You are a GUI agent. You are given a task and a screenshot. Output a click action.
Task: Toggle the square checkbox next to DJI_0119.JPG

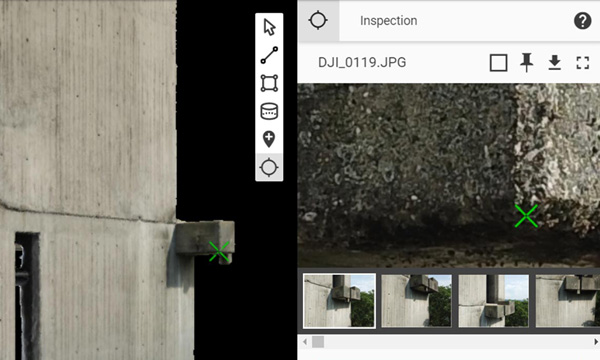coord(499,63)
